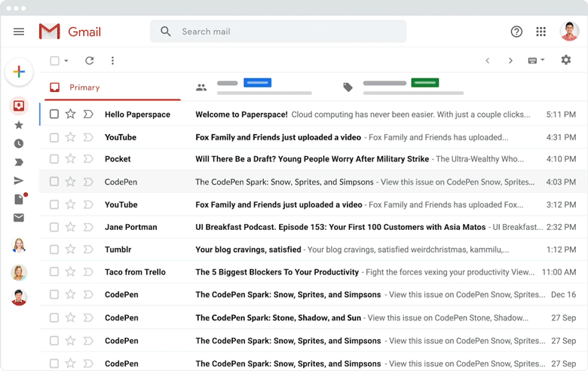
Task: Toggle the select-all checkbox
Action: point(55,60)
